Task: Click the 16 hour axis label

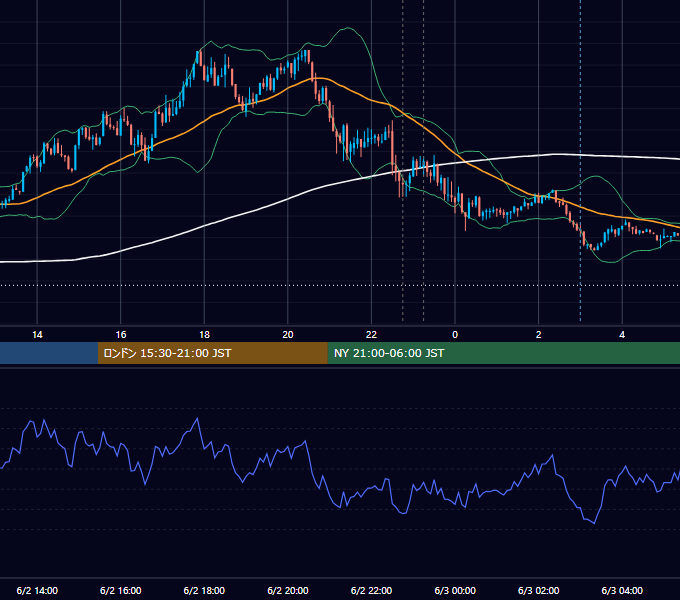Action: pyautogui.click(x=121, y=335)
